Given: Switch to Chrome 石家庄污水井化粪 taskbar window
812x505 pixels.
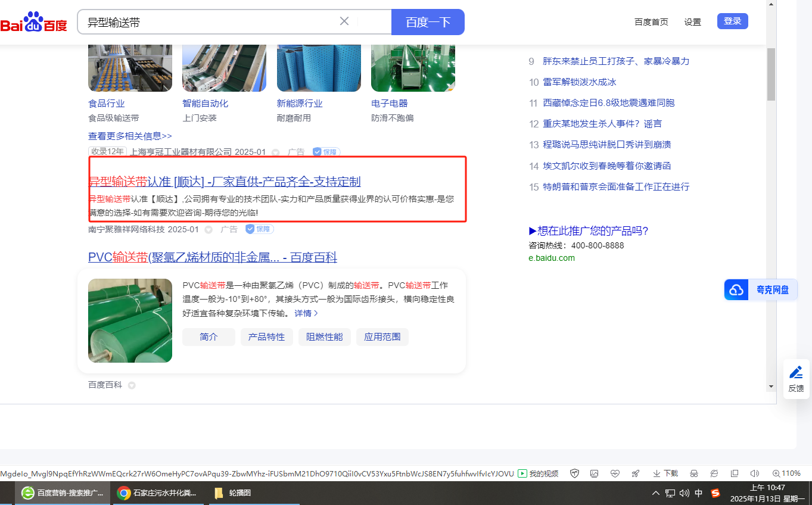Looking at the screenshot, I should (158, 493).
